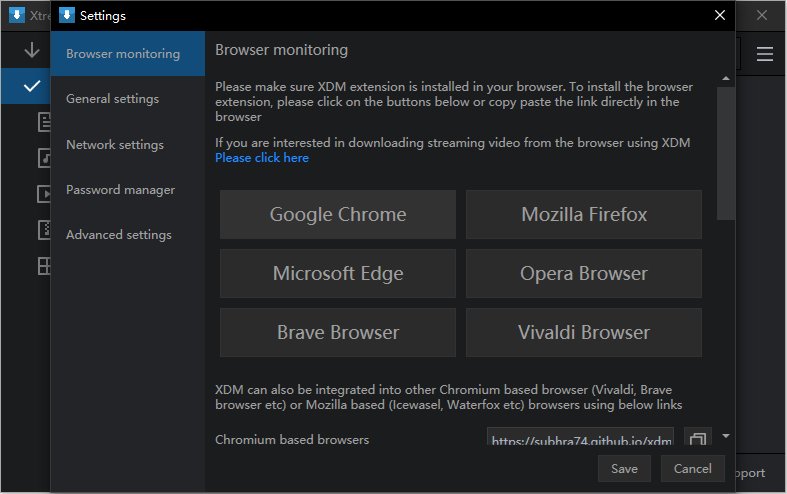Click the Google Chrome button
The height and width of the screenshot is (494, 787).
click(338, 214)
